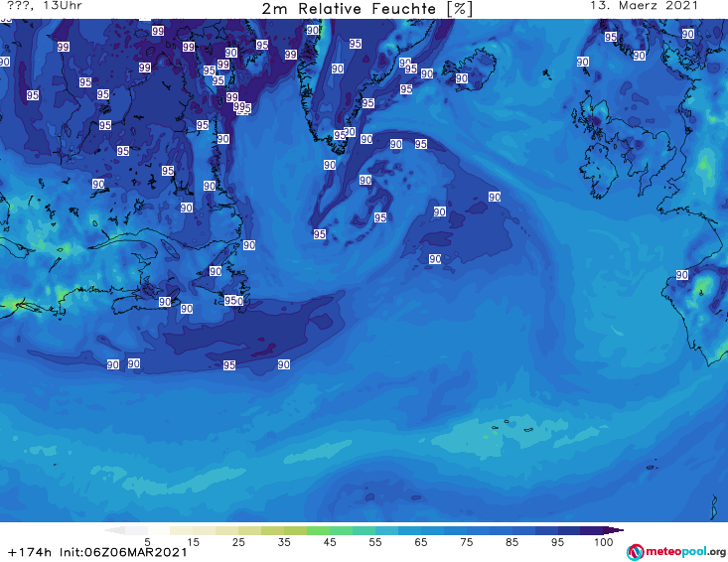
Task: Click the colorbar label '5'
Action: tap(147, 542)
